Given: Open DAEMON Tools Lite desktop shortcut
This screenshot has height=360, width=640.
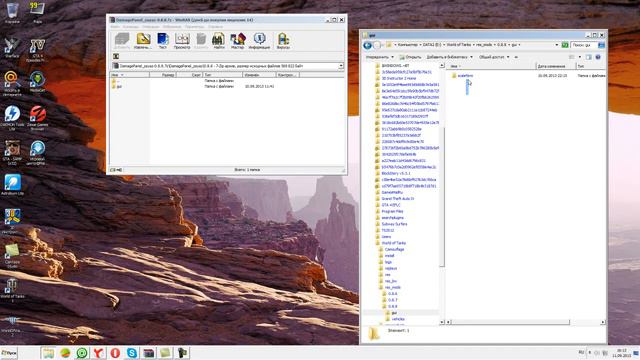Looking at the screenshot, I should [x=12, y=118].
